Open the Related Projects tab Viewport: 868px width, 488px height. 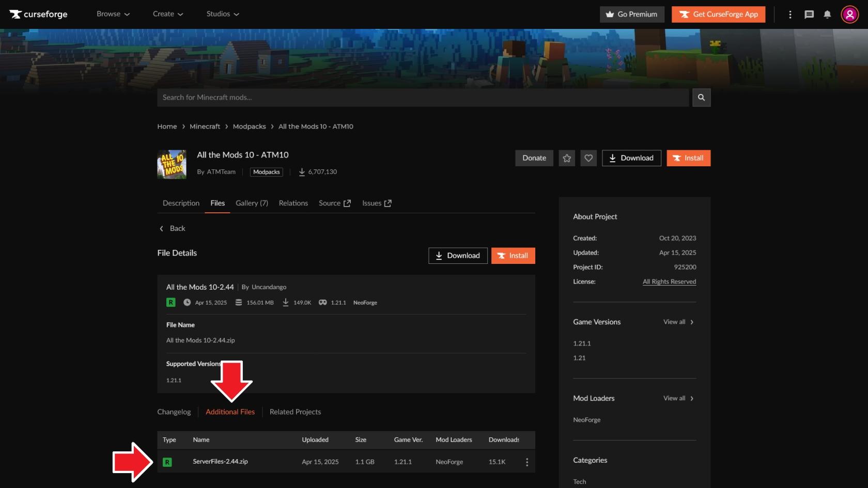point(295,412)
